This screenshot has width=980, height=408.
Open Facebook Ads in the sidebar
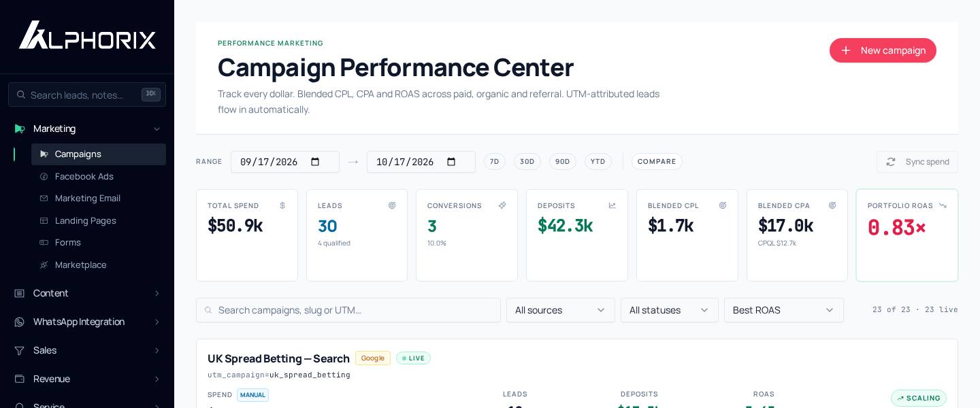(99, 177)
